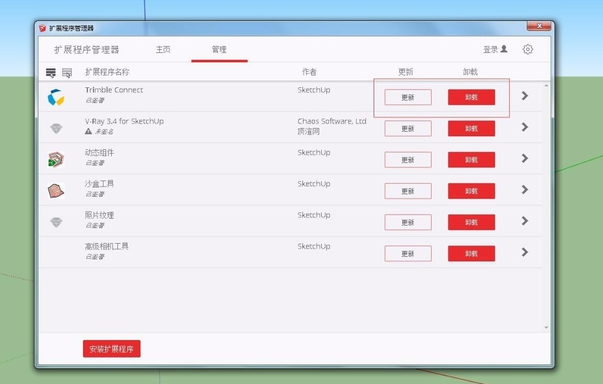
Task: Select the outlined list filter icon
Action: (67, 73)
